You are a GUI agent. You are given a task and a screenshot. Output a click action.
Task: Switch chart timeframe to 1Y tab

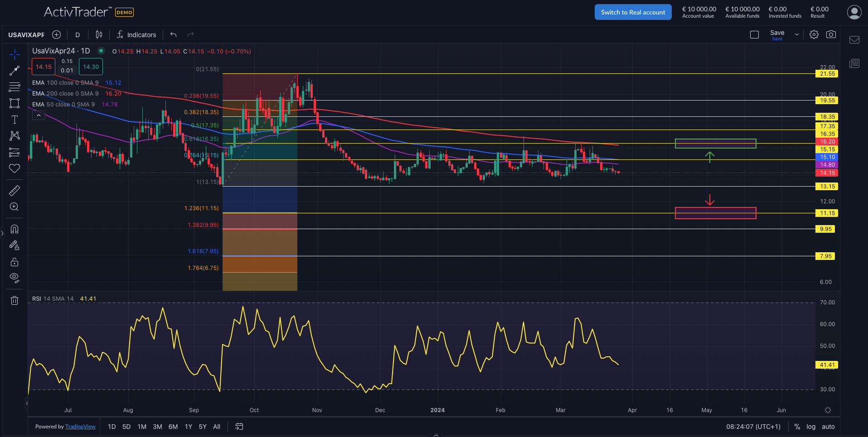click(188, 426)
